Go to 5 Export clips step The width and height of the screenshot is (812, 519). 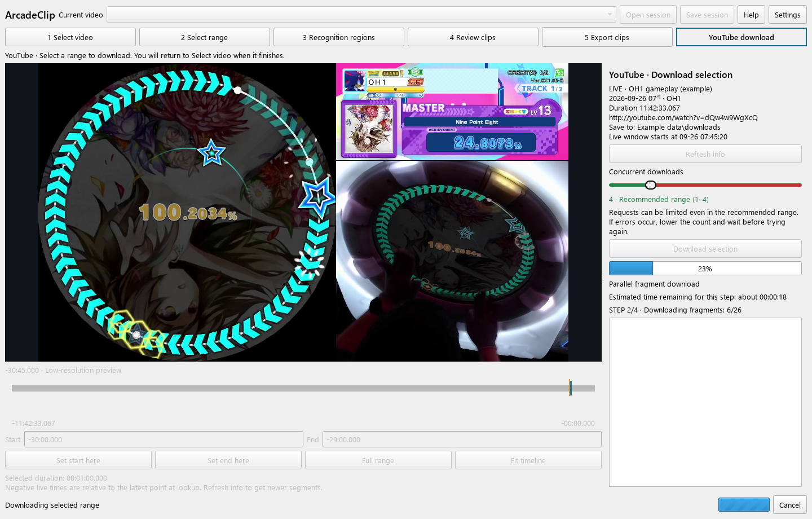(607, 37)
